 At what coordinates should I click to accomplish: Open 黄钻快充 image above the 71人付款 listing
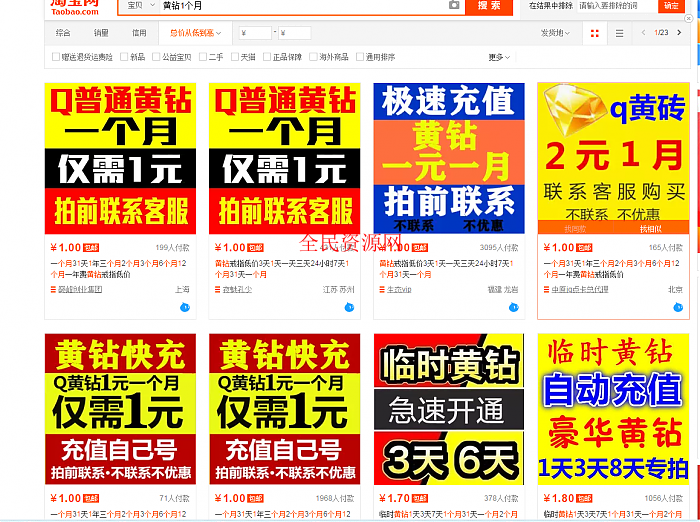click(x=120, y=409)
